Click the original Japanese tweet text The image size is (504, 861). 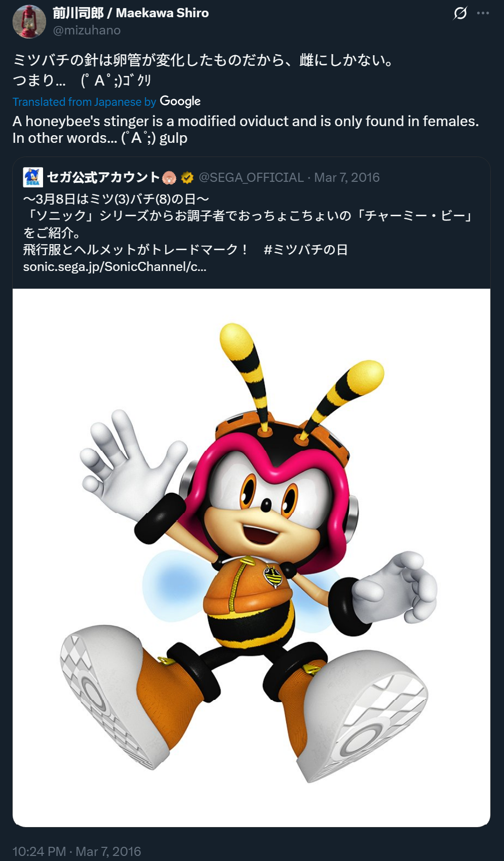coord(203,70)
